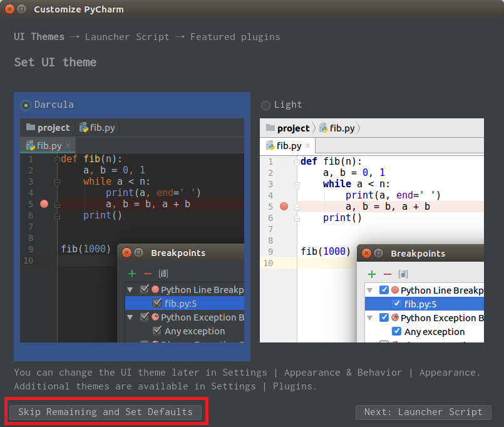The image size is (504, 427).
Task: Click fib(1000) code line in Darcula preview
Action: (x=86, y=249)
